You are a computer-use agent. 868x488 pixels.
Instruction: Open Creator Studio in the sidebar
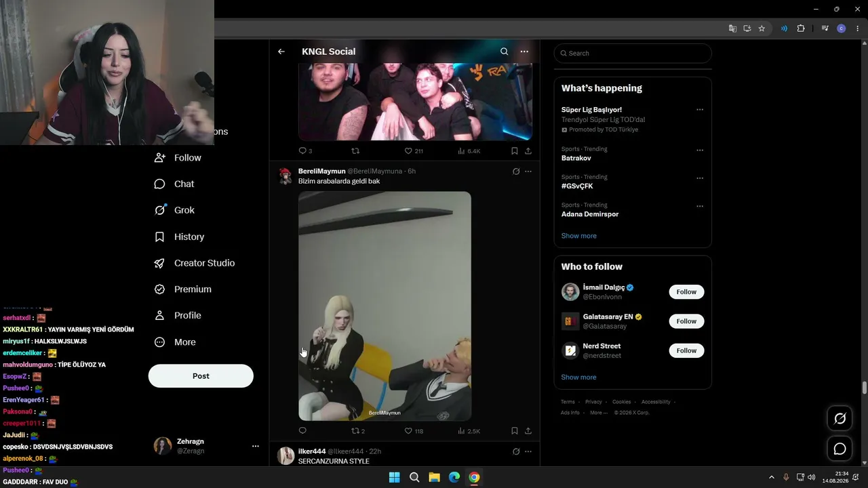(195, 263)
